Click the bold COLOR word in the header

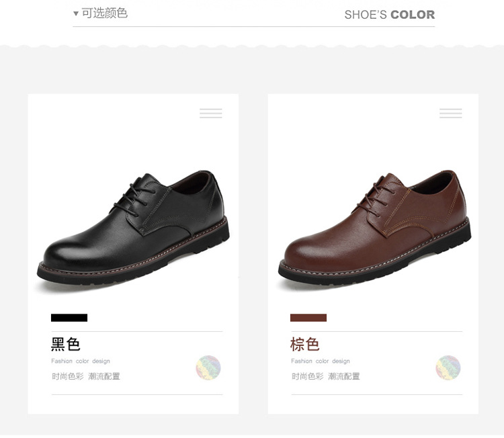point(412,15)
